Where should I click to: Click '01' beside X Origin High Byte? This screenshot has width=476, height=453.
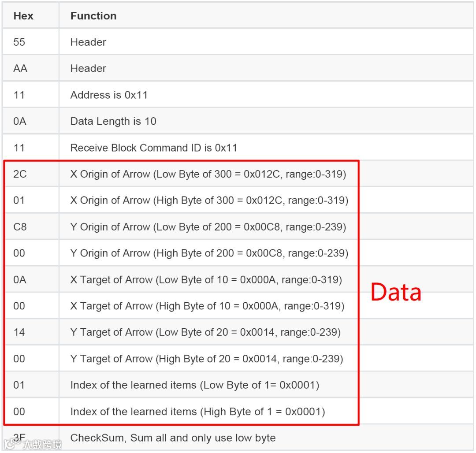pyautogui.click(x=19, y=200)
